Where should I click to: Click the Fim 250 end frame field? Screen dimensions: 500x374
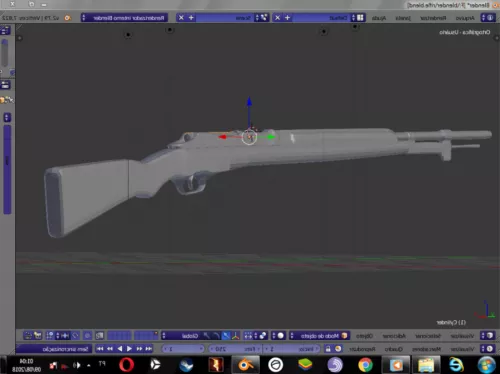(235, 349)
